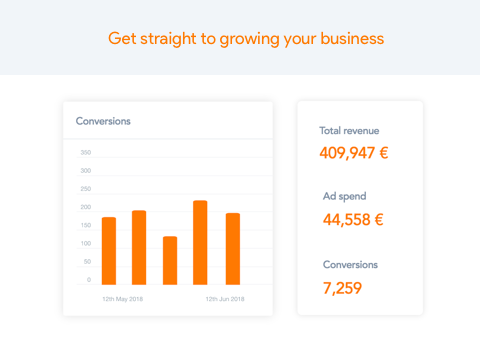This screenshot has height=360, width=480.
Task: Select the 409,947 € revenue value
Action: point(354,153)
